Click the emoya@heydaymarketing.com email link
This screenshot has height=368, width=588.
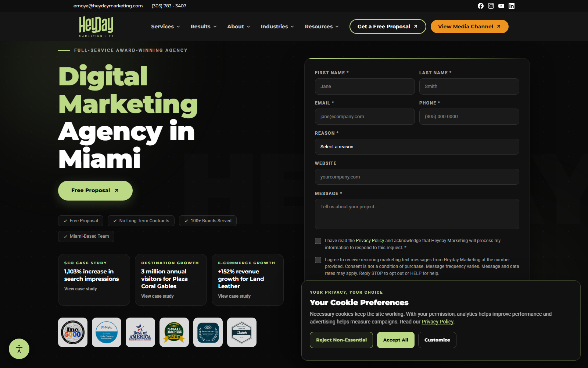[108, 6]
